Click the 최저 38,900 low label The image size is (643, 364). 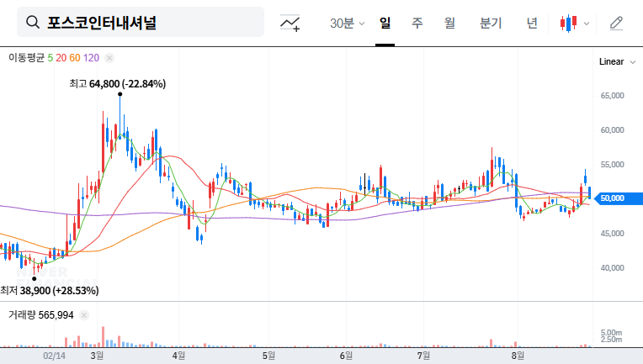[50, 291]
